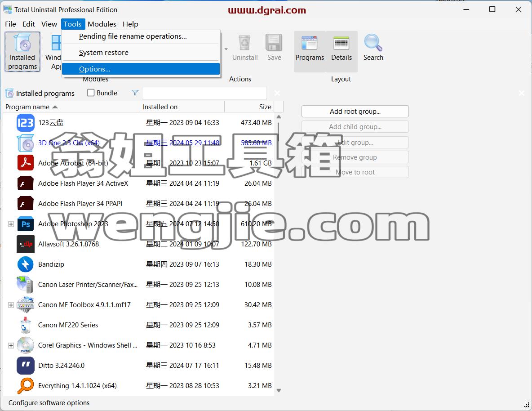Viewport: 532px width, 411px height.
Task: Sort by Program name column
Action: (71, 107)
